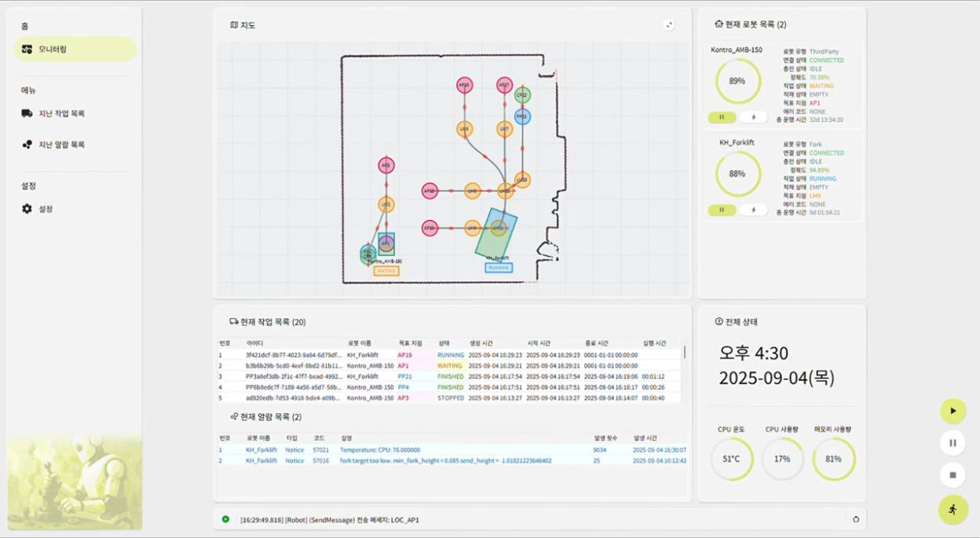Click the KH_Forklift robot card title
The image size is (980, 538).
[x=737, y=142]
